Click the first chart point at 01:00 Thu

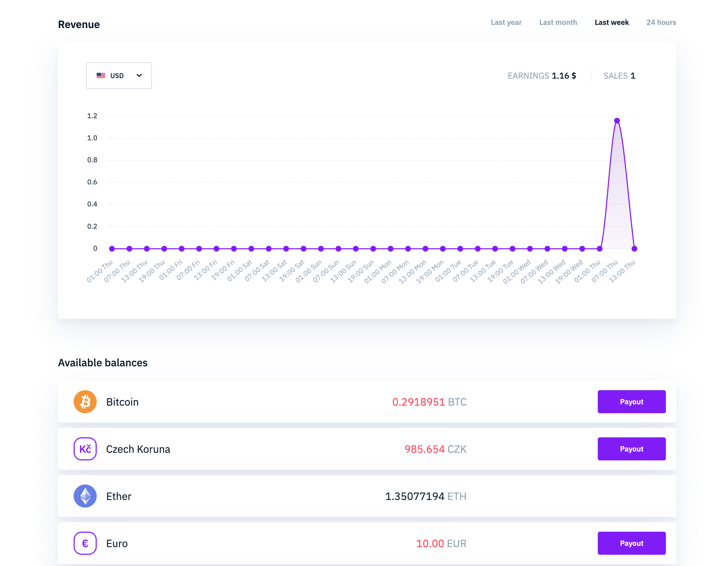112,249
